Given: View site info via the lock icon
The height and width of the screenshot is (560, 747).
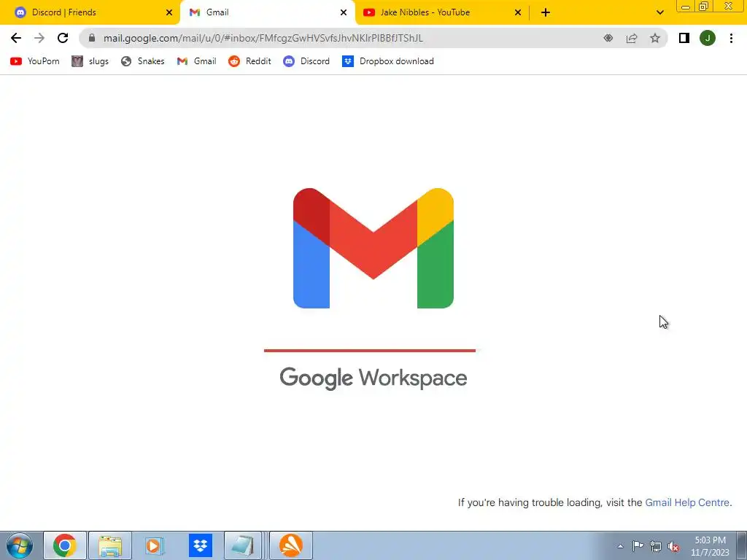Looking at the screenshot, I should tap(92, 38).
